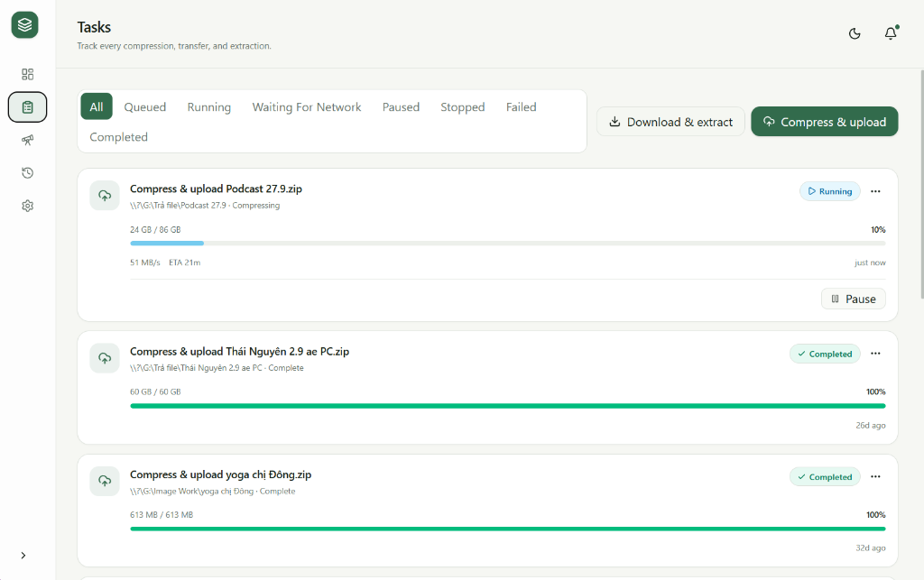Start a Compress & upload task

coord(825,122)
